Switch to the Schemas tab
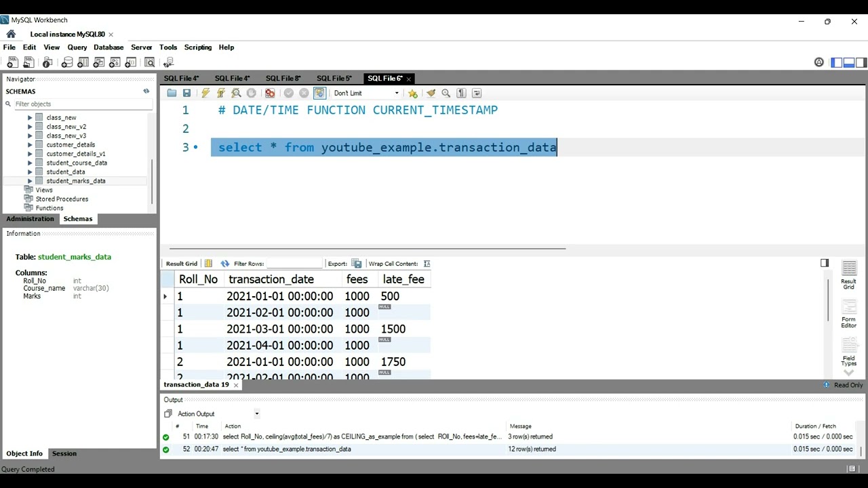 point(78,219)
